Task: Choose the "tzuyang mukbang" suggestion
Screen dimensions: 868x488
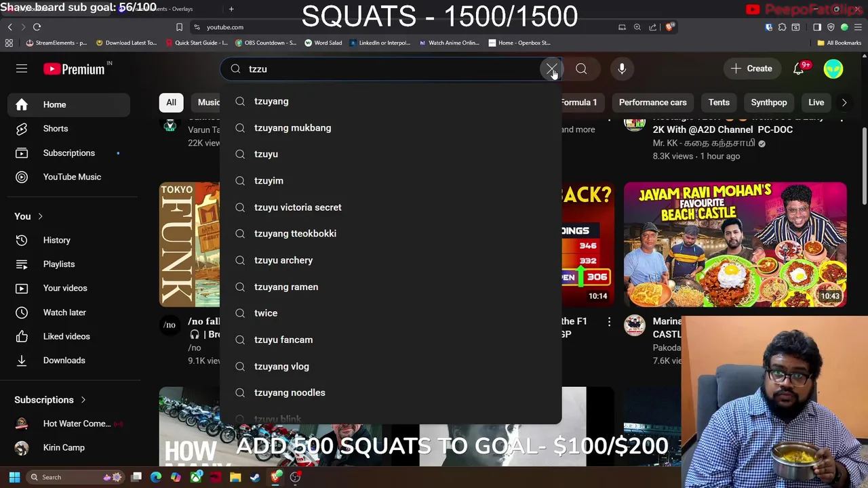Action: click(x=391, y=127)
